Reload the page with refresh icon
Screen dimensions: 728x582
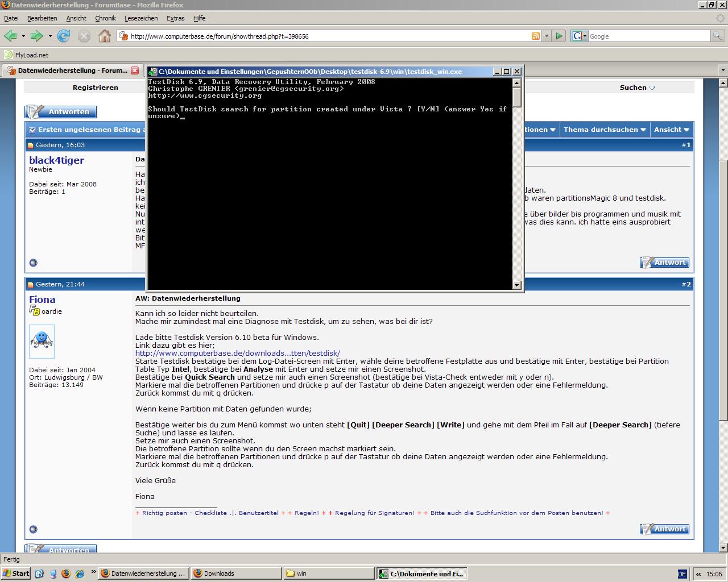click(64, 36)
